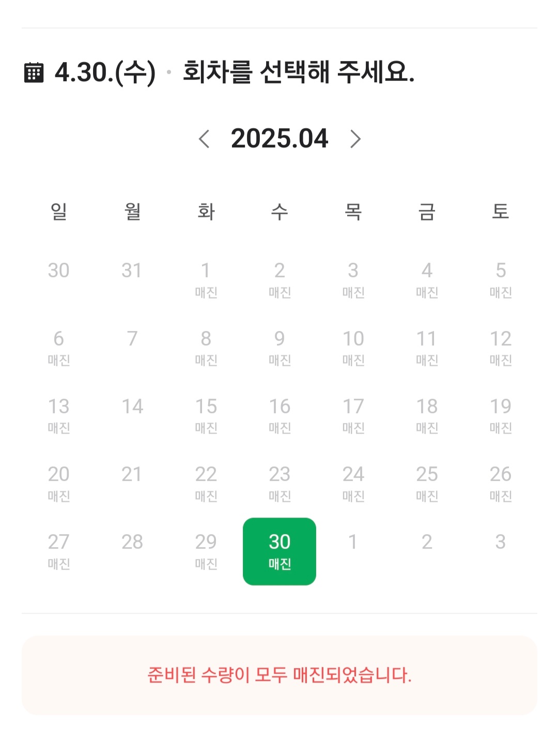558x756 pixels.
Task: Click the 2025.04 month label
Action: point(280,139)
